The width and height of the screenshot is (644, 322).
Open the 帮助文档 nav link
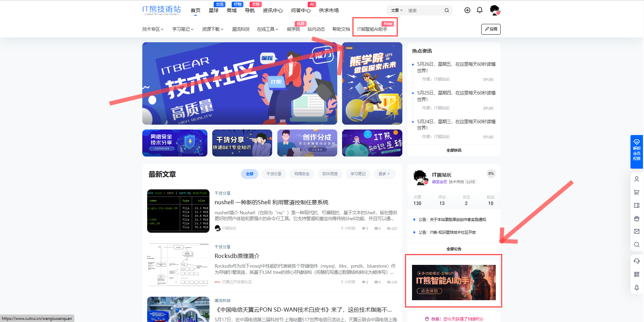click(341, 29)
